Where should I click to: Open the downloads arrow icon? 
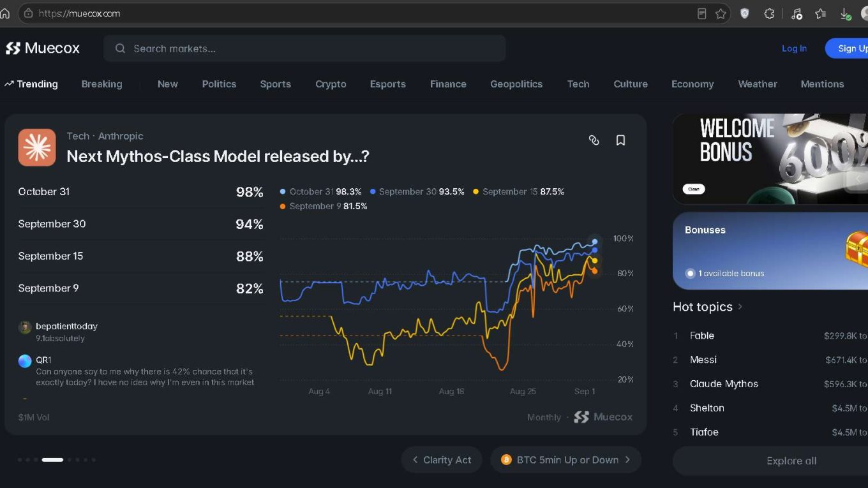[845, 13]
